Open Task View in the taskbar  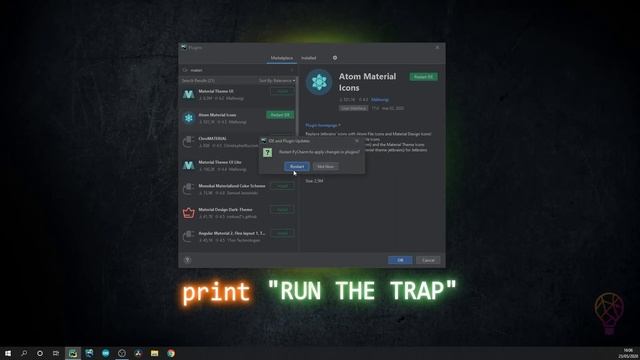click(x=56, y=353)
